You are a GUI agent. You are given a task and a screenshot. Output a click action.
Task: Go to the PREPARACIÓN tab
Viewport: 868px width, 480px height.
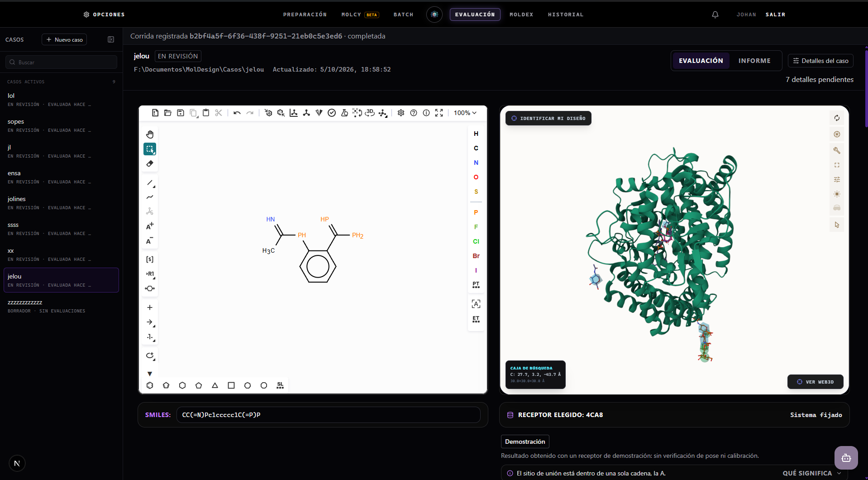[x=305, y=14]
